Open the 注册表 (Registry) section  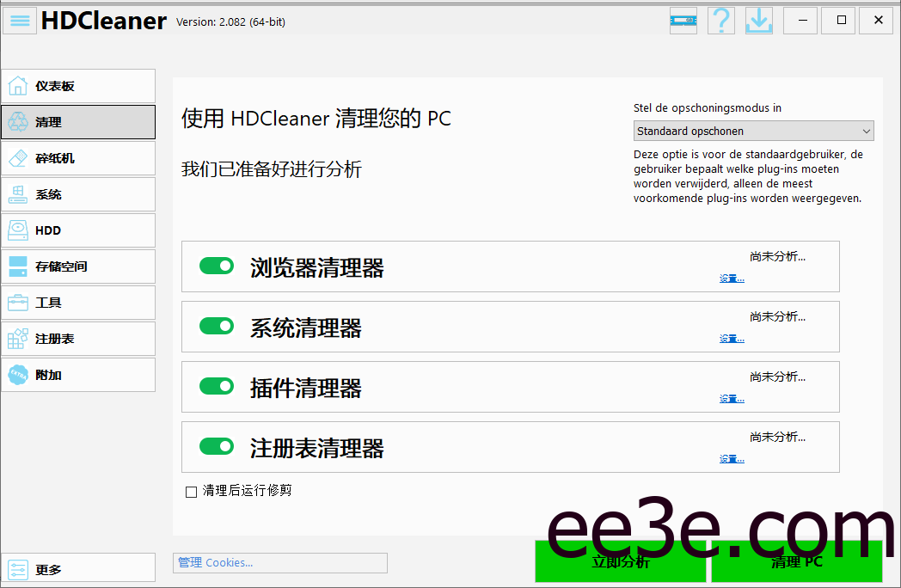[77, 338]
